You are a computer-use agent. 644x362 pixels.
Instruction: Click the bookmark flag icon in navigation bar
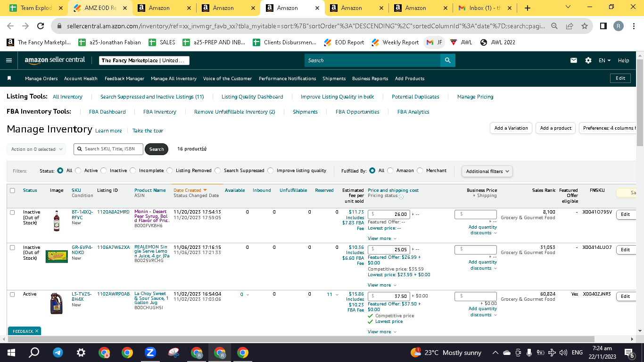[9, 78]
